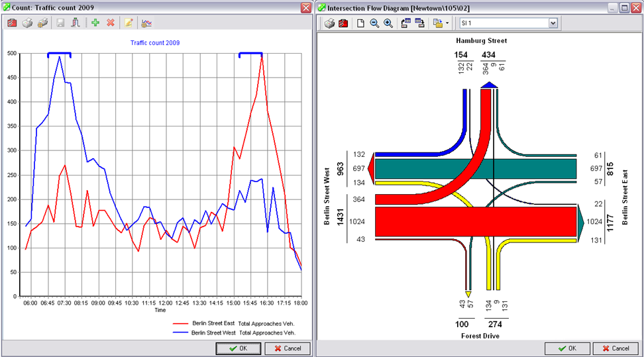Click the red toolbox icon in Count toolbar
Screen dimensions: 644x357
(12, 23)
